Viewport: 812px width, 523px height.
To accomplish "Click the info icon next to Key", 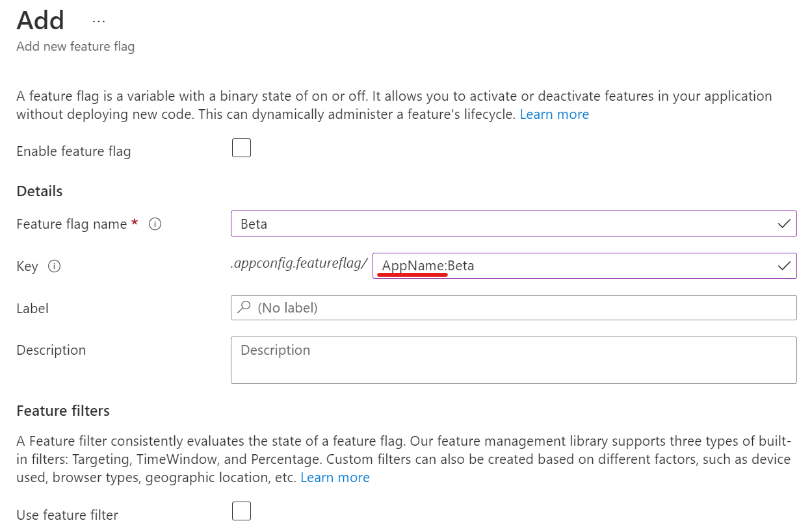I will pyautogui.click(x=55, y=266).
